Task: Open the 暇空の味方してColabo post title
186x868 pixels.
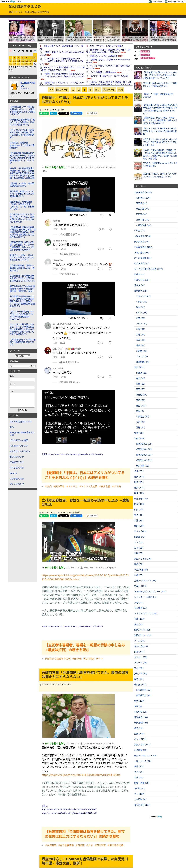Action: click(85, 861)
